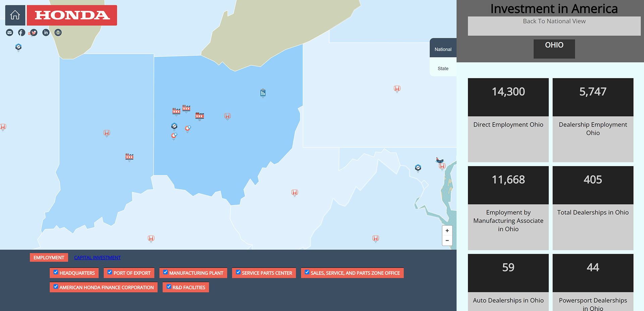This screenshot has height=311, width=644.
Task: Select the Employment tab
Action: [49, 258]
